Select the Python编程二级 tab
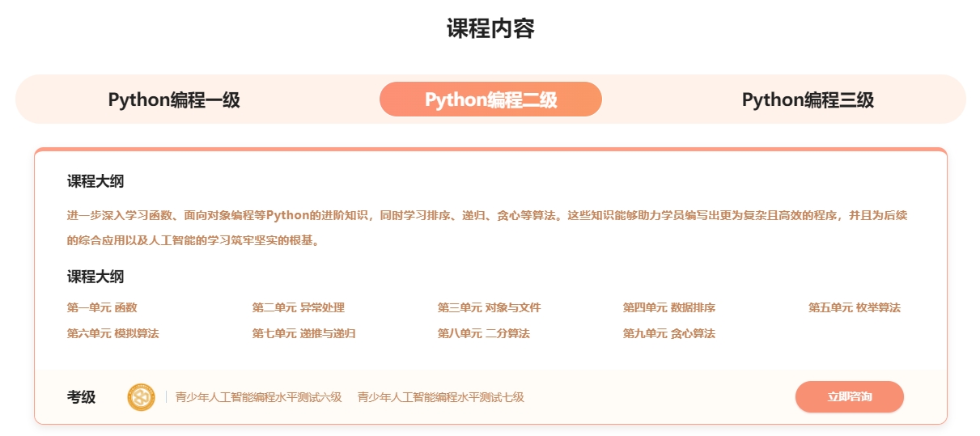 [x=490, y=99]
